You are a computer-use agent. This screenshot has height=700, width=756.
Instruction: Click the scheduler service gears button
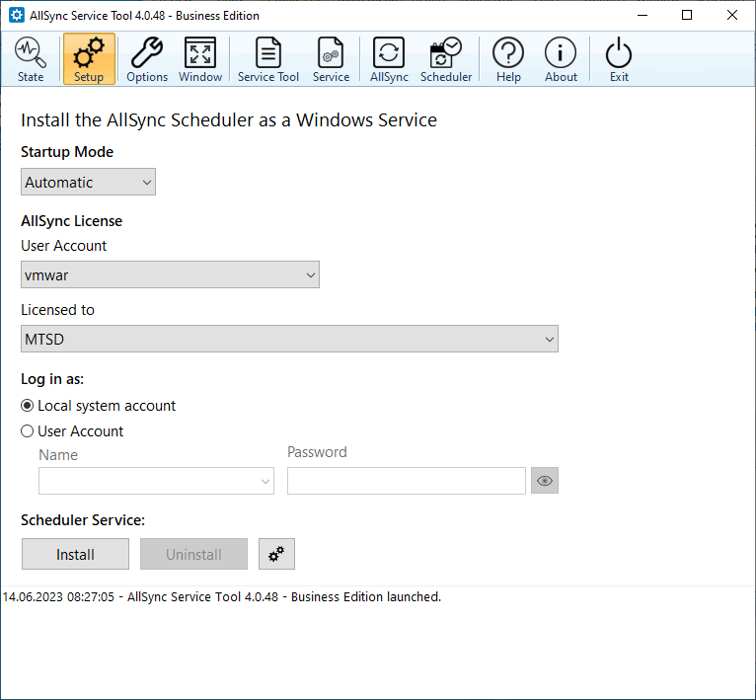pos(276,554)
